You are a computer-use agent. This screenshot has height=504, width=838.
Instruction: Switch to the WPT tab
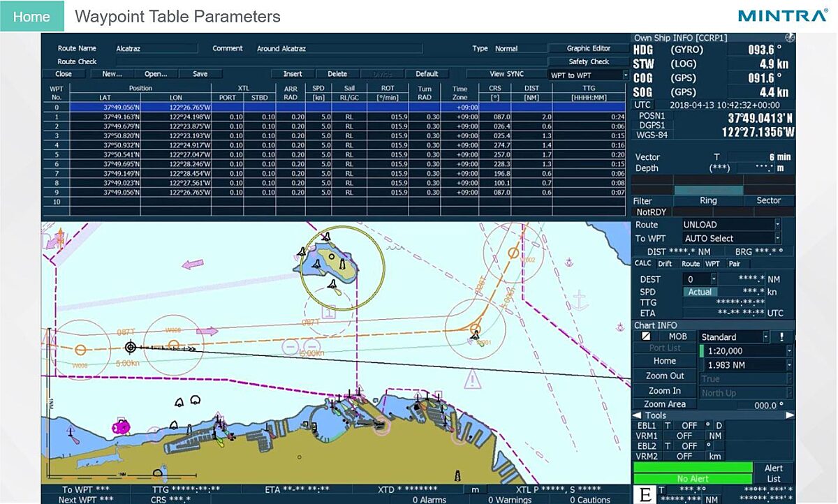pyautogui.click(x=712, y=264)
